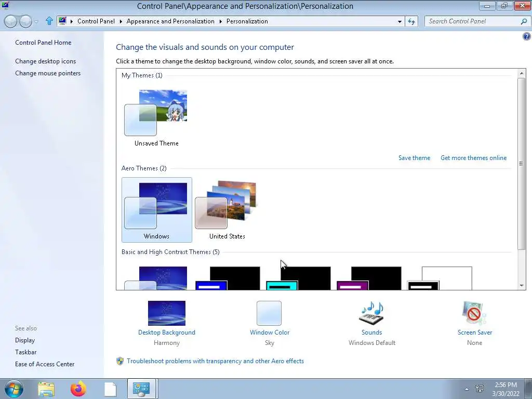Click the Control Panel icon in address bar

click(62, 21)
